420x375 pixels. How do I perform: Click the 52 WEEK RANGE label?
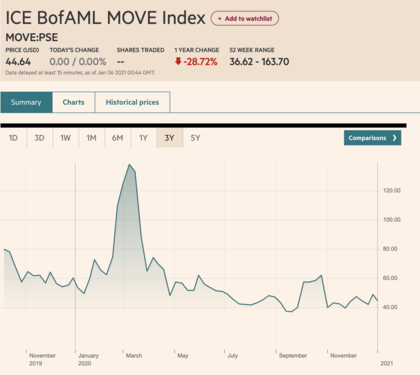pyautogui.click(x=252, y=50)
